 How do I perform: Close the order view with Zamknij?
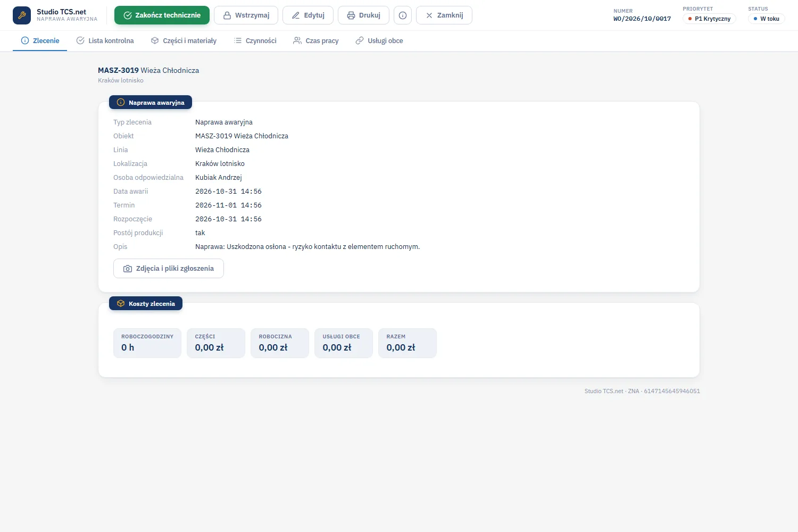point(444,15)
